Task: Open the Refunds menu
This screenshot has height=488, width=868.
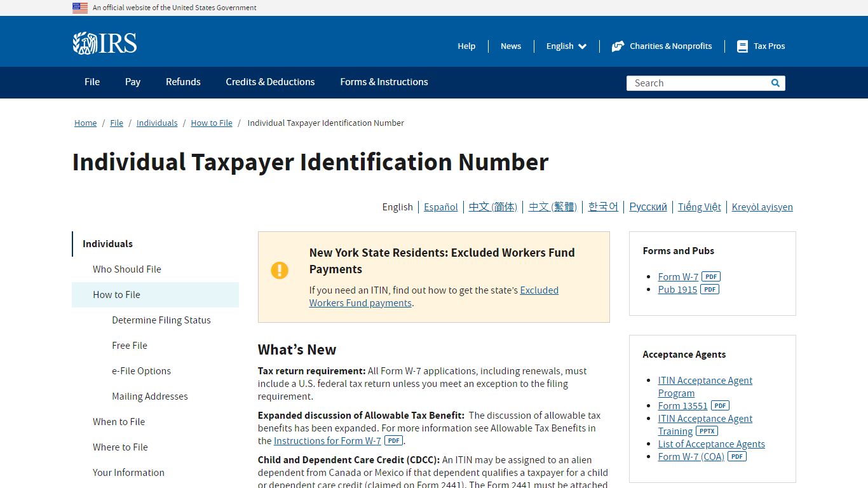Action: (183, 82)
